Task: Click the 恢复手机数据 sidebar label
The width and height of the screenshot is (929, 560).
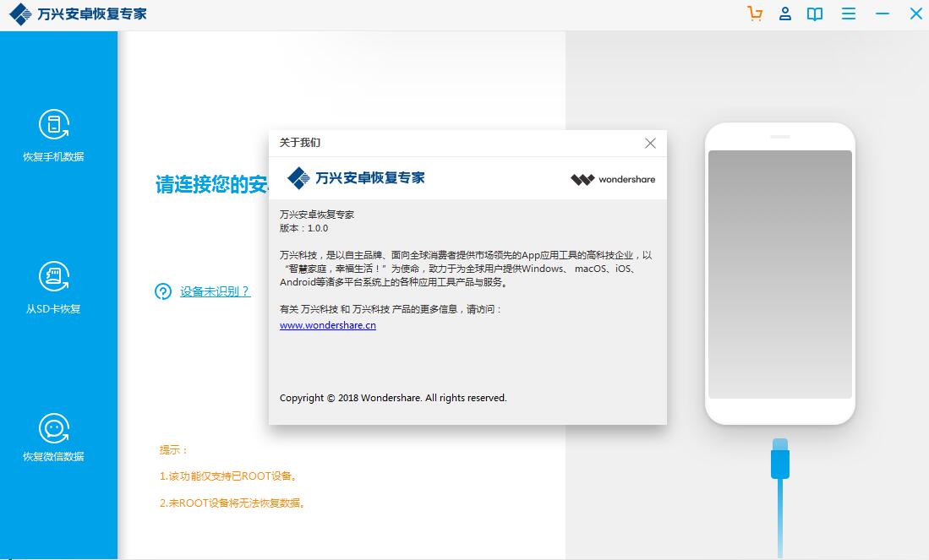Action: pos(53,157)
